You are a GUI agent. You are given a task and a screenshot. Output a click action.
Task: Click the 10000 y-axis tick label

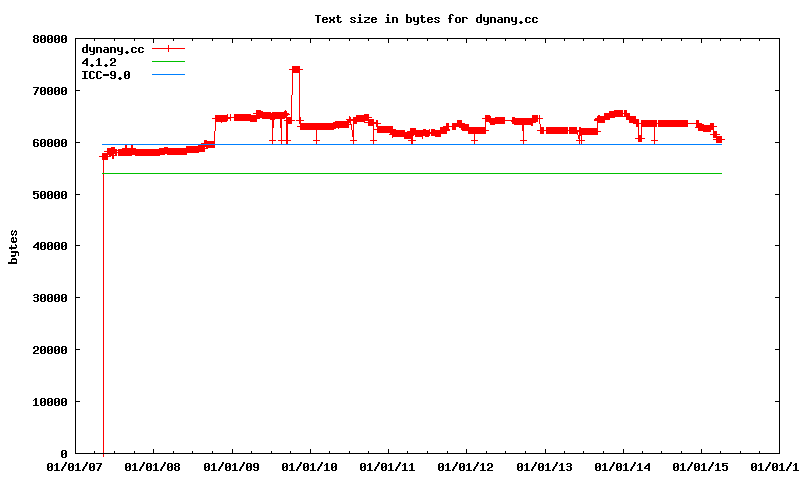coord(49,402)
